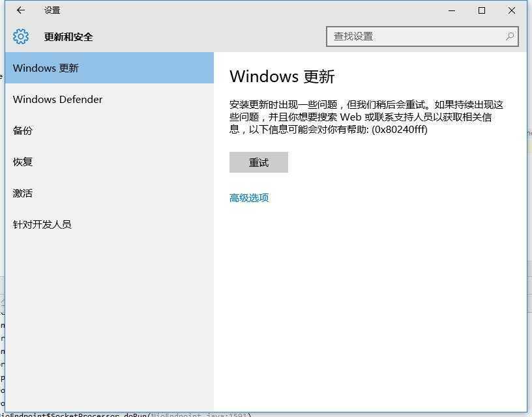Go back using the back arrow

click(21, 10)
